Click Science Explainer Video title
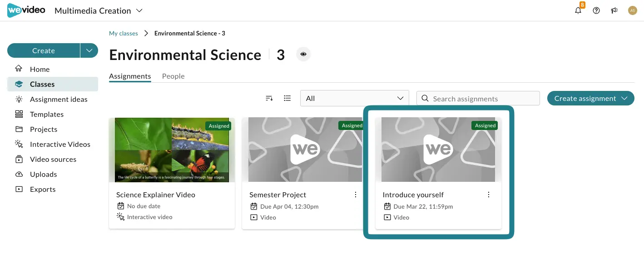The height and width of the screenshot is (260, 644). click(x=156, y=195)
